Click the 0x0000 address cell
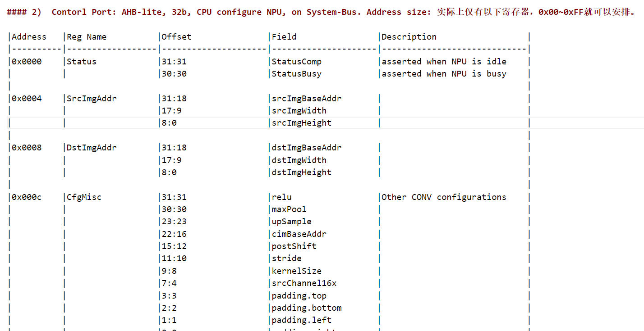Screen dimensions: 644x331 coord(27,62)
